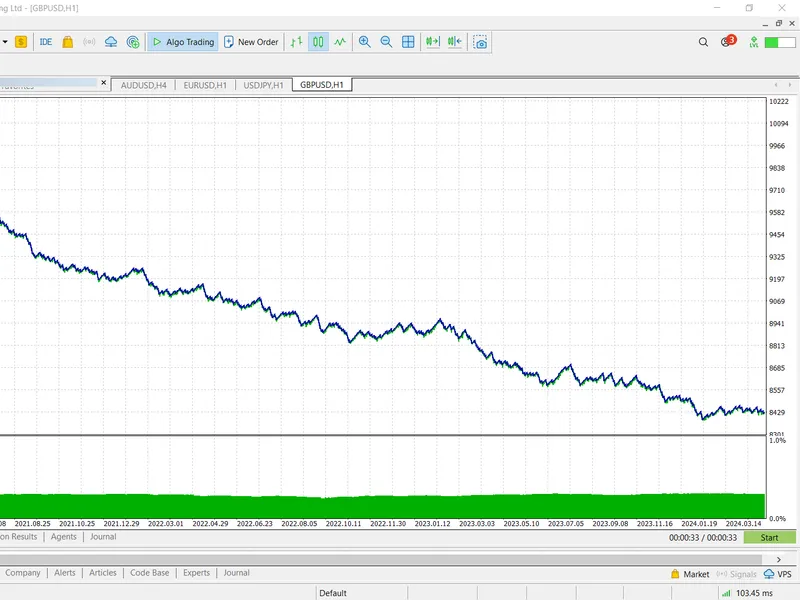
Task: Tile chart windows with the grid icon
Action: click(x=408, y=42)
